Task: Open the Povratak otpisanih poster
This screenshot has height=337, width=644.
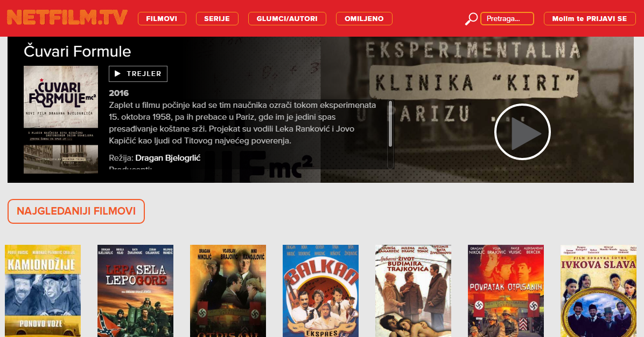Action: [x=506, y=291]
